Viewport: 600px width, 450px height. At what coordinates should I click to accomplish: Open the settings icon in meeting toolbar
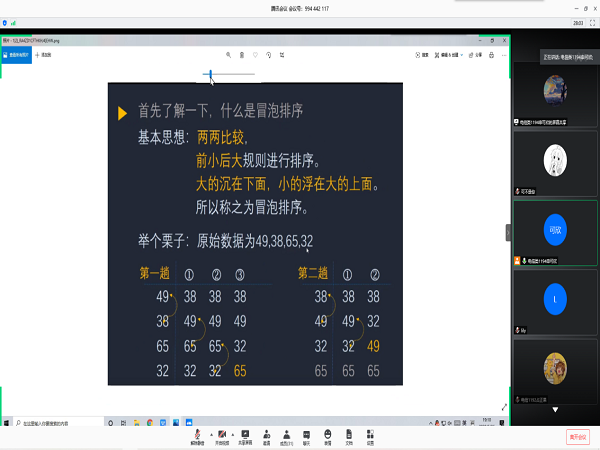(x=370, y=436)
